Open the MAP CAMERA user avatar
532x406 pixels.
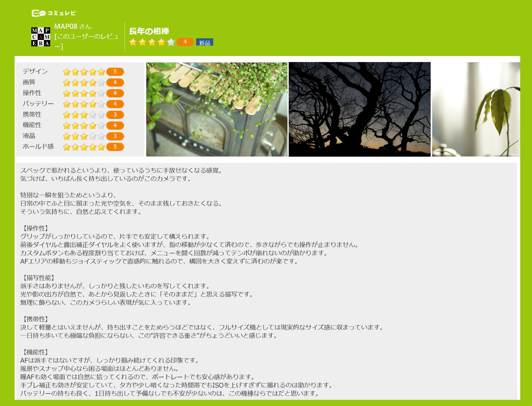[41, 37]
